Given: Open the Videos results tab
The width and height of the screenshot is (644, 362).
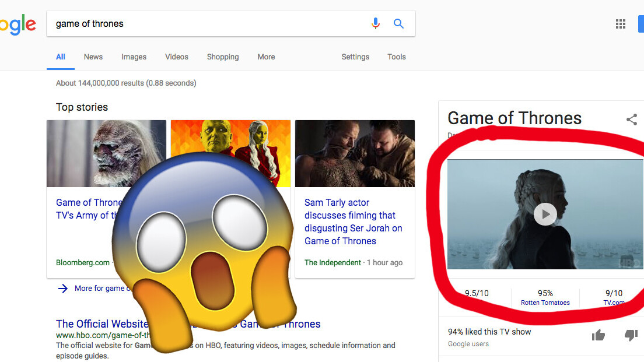Looking at the screenshot, I should coord(176,57).
